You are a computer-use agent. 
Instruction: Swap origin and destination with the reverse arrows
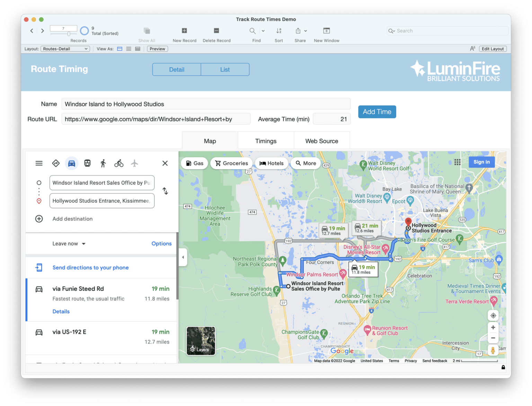[x=165, y=191]
